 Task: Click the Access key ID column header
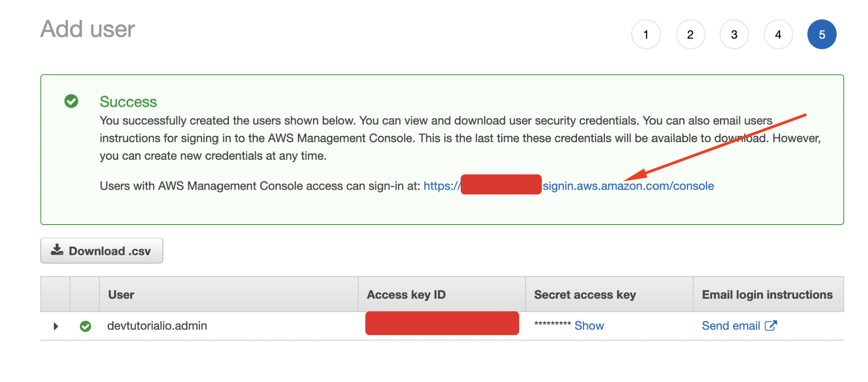pyautogui.click(x=406, y=295)
